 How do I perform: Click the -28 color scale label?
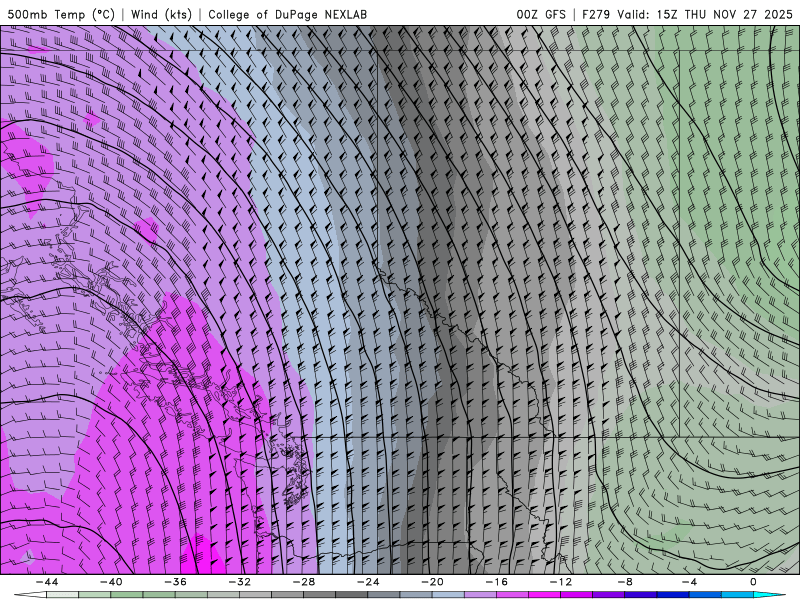click(x=304, y=582)
